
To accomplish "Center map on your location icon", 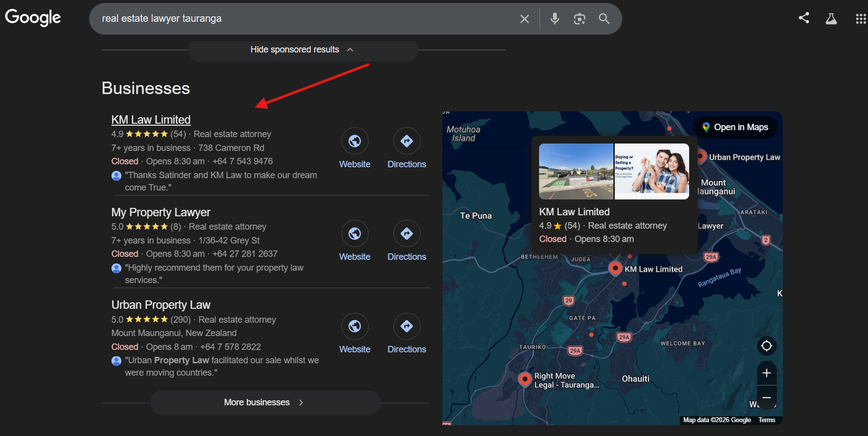I will click(x=766, y=345).
